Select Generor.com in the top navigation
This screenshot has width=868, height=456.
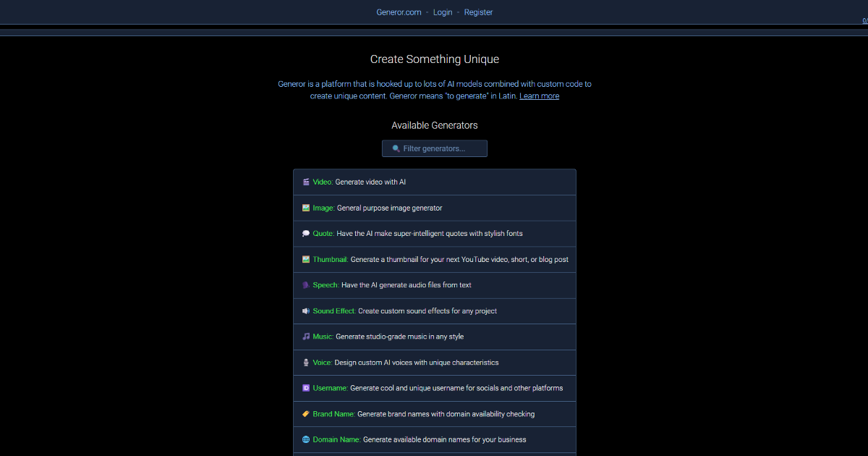click(x=399, y=12)
